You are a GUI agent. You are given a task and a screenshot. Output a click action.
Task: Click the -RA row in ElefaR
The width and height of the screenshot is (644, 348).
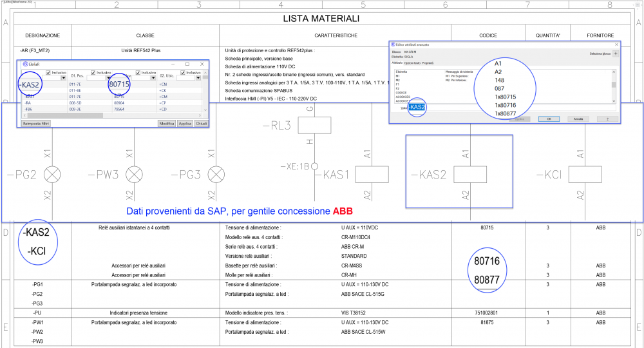[111, 103]
